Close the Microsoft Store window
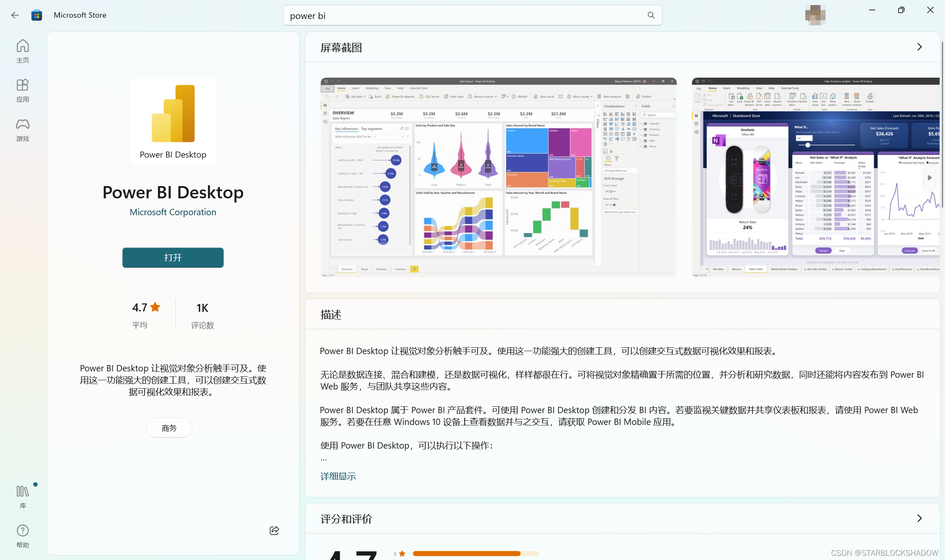This screenshot has height=560, width=945. [930, 10]
